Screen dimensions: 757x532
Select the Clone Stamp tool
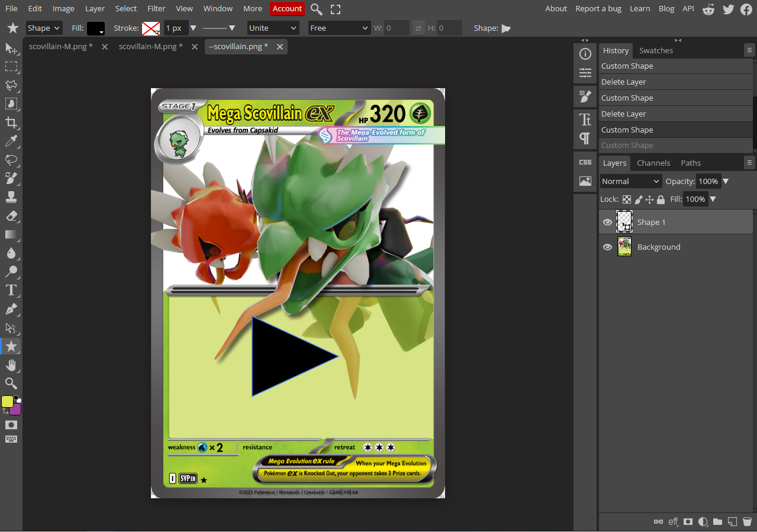pos(11,197)
